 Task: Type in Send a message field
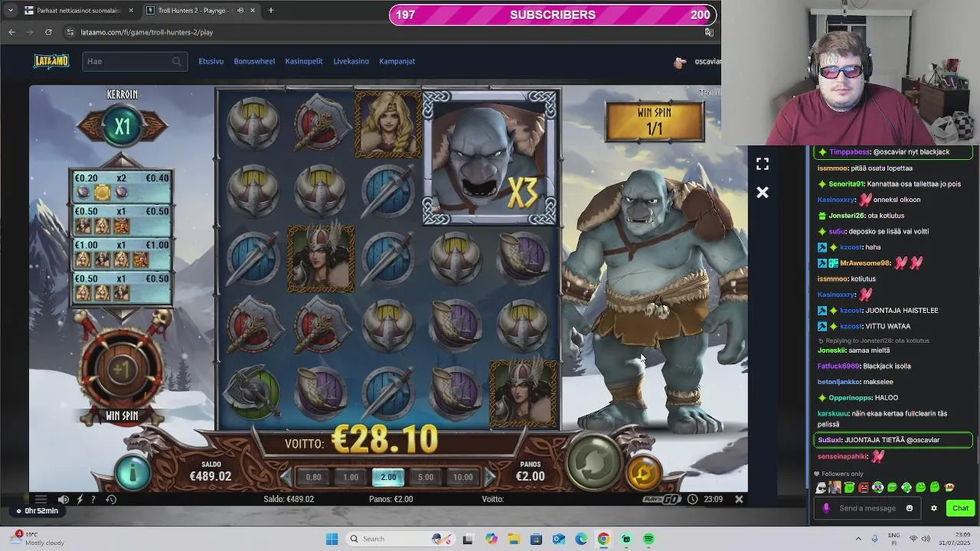867,508
